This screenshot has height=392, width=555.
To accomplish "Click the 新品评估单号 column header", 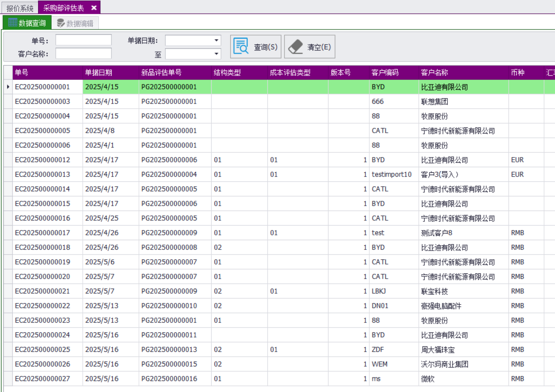I will click(161, 73).
